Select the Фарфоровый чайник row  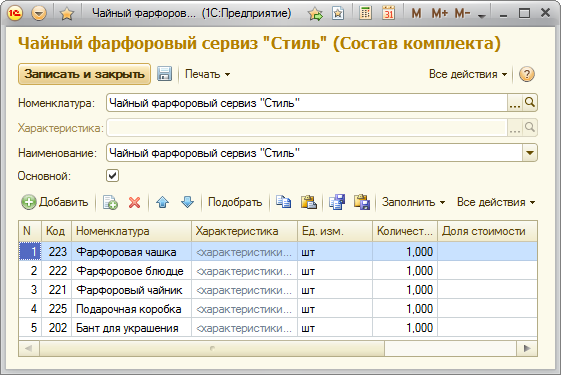[278, 289]
